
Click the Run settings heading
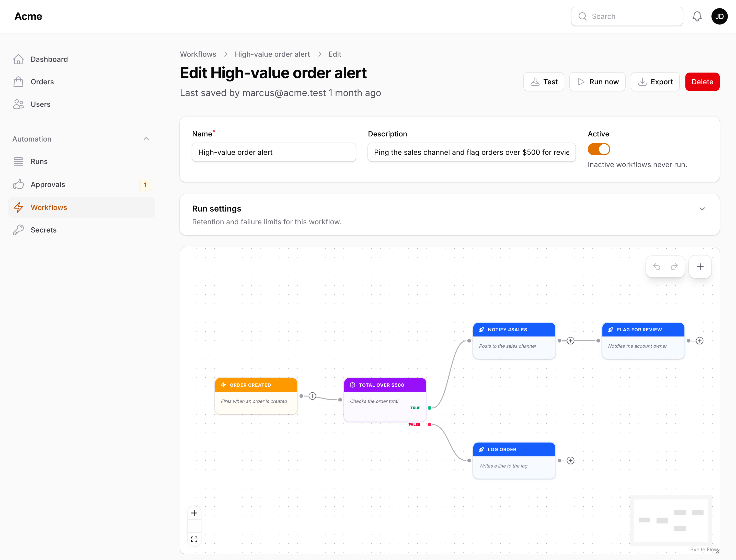tap(217, 209)
